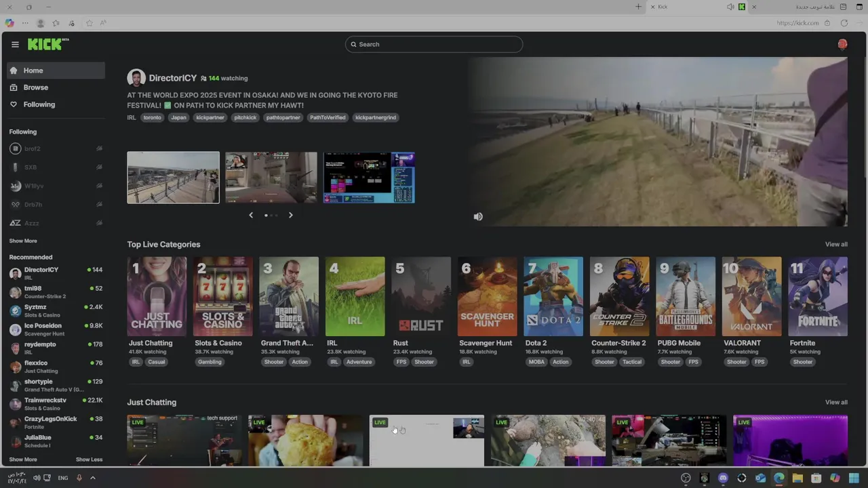Click Gambling tag under Slots & Casino
Screen dimensions: 868x488
point(210,362)
